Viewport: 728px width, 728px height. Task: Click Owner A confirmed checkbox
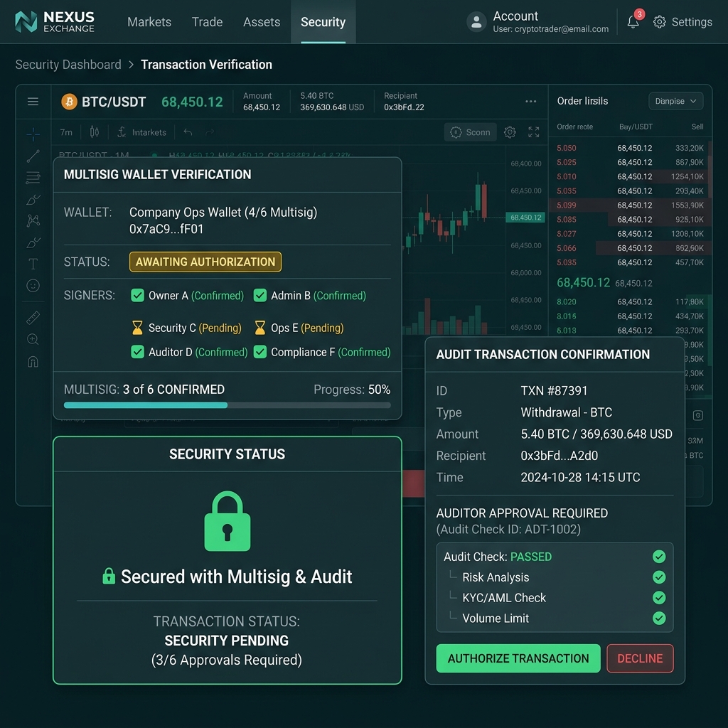pyautogui.click(x=137, y=295)
